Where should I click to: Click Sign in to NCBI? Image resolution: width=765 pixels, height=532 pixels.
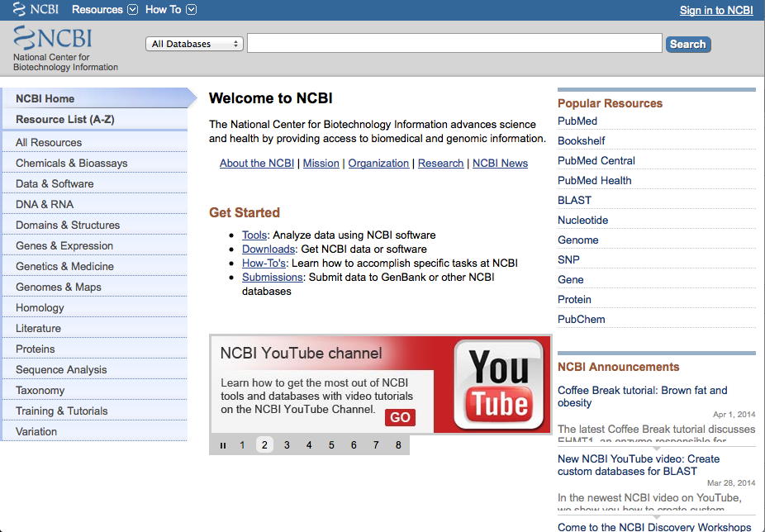point(716,10)
